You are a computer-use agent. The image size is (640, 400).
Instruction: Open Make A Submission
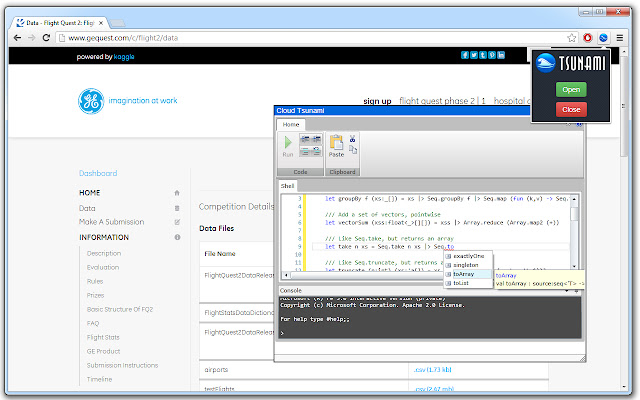pyautogui.click(x=111, y=222)
